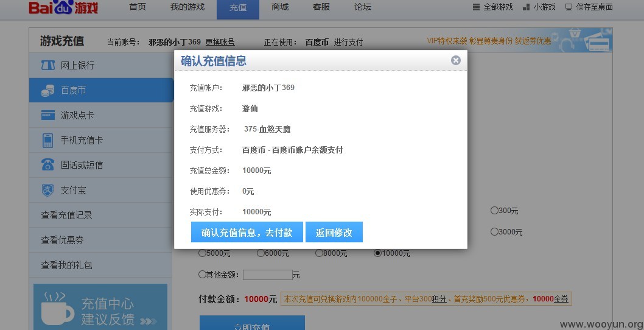Select the 3000元 radio option
Image resolution: width=644 pixels, height=330 pixels.
click(494, 232)
